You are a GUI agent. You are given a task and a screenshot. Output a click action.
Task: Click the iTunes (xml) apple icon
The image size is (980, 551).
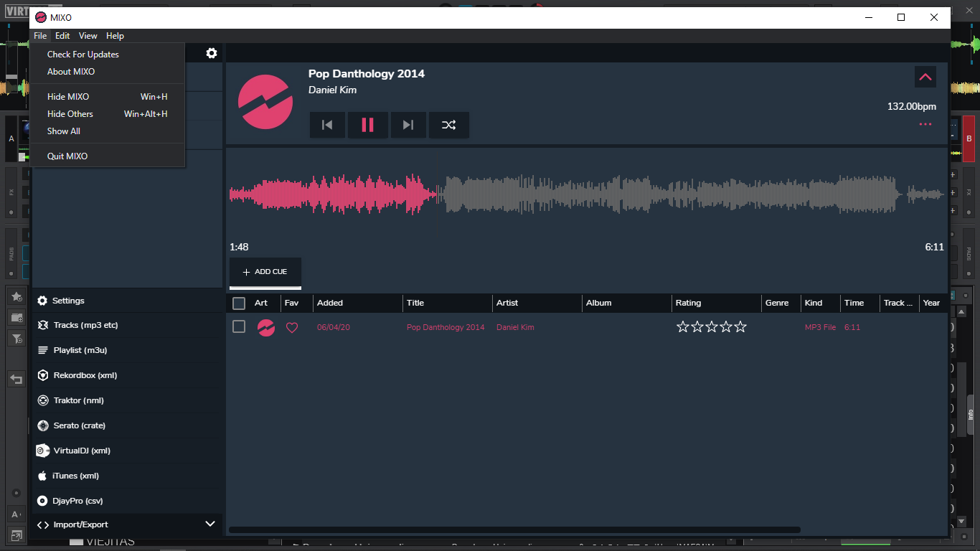[42, 476]
